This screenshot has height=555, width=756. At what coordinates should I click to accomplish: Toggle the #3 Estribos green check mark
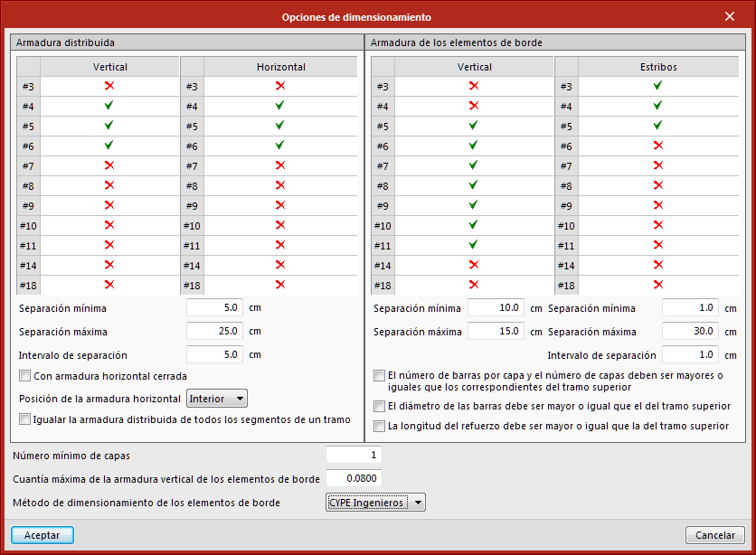(x=657, y=86)
